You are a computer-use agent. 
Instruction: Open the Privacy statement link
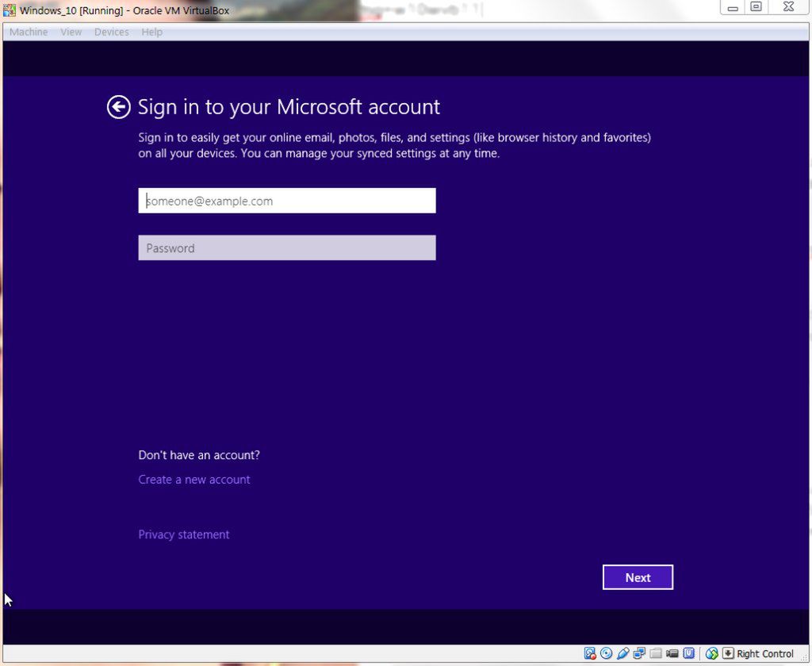coord(184,534)
